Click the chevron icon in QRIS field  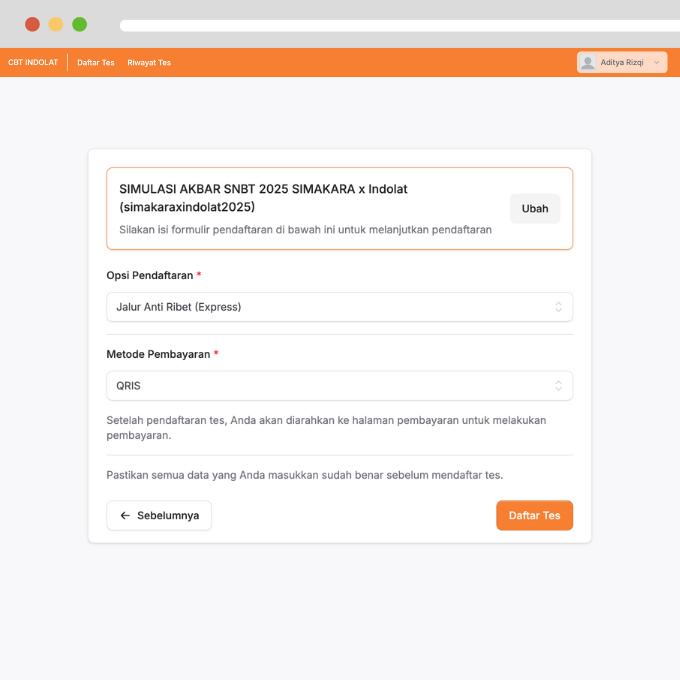(558, 385)
